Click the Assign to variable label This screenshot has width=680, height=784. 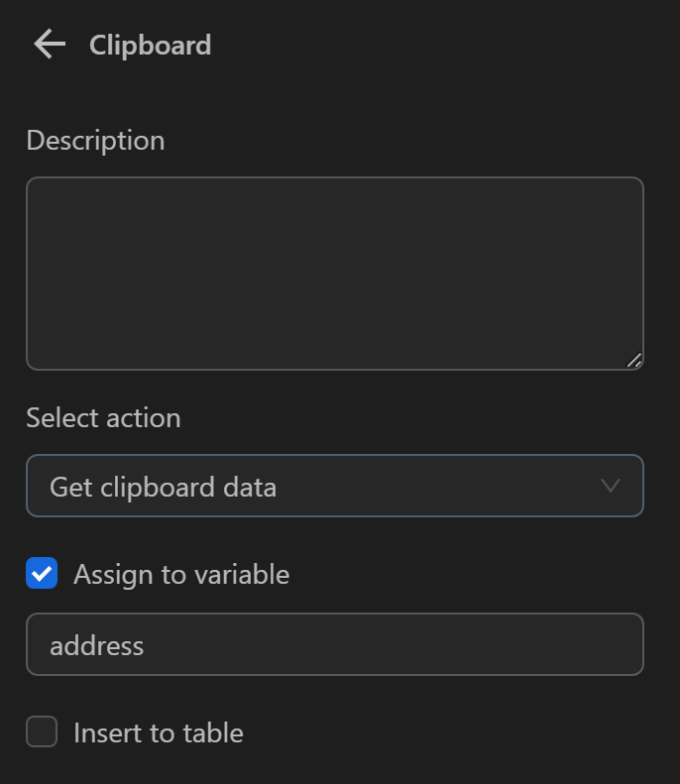coord(181,574)
